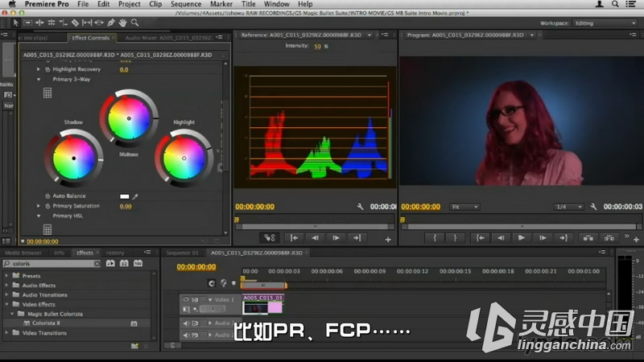Open the 1/4 playback resolution dropdown
Viewport: 644px width, 362px height.
point(568,207)
